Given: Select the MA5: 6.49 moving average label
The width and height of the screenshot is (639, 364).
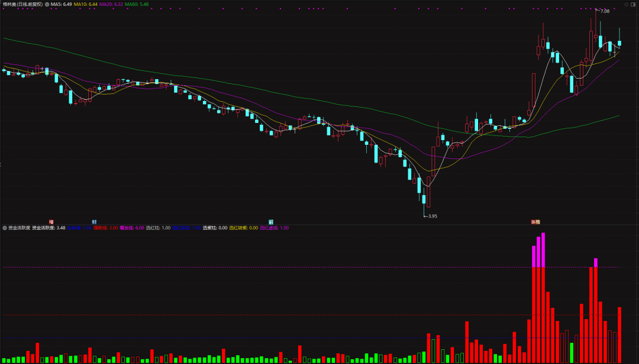Looking at the screenshot, I should coord(62,4).
